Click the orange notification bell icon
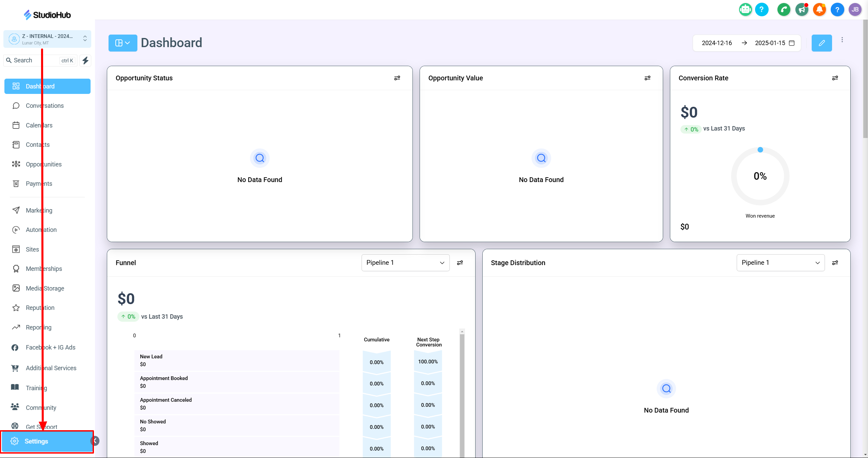Screen dimensions: 868x458 click(819, 9)
